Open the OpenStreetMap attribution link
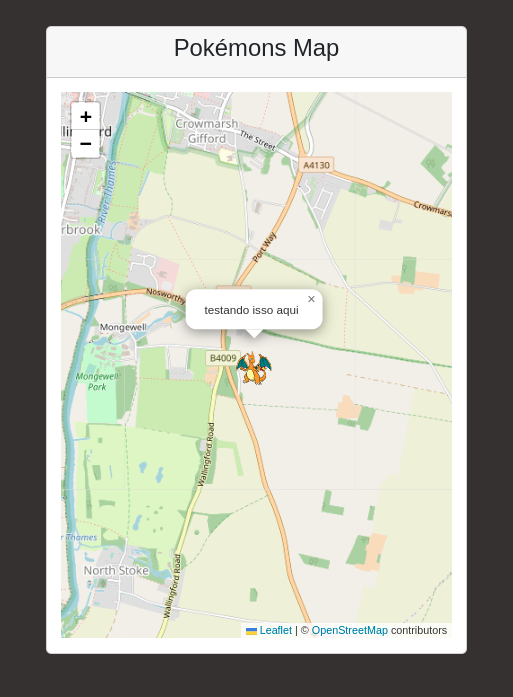 349,630
